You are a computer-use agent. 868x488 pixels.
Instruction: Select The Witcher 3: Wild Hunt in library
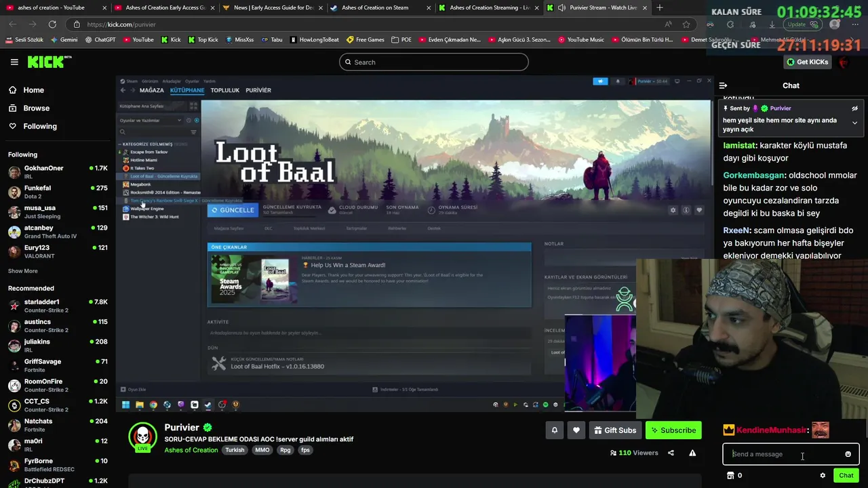154,217
